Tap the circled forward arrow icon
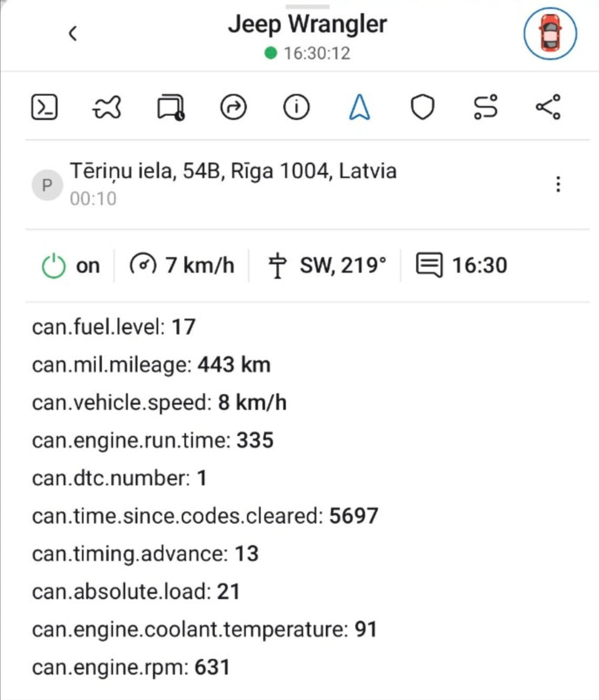 click(x=233, y=107)
